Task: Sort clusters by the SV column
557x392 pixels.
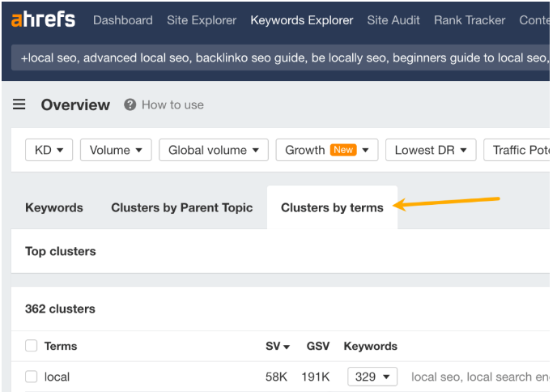Action: point(278,346)
